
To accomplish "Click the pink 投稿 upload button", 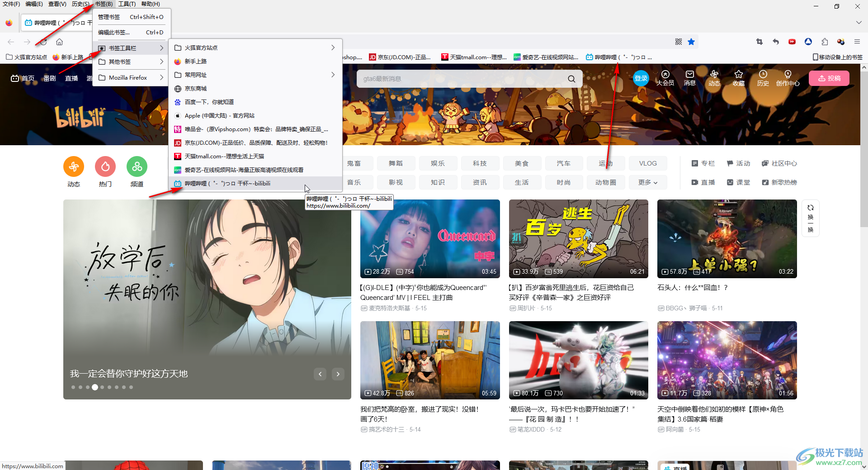I will (829, 78).
